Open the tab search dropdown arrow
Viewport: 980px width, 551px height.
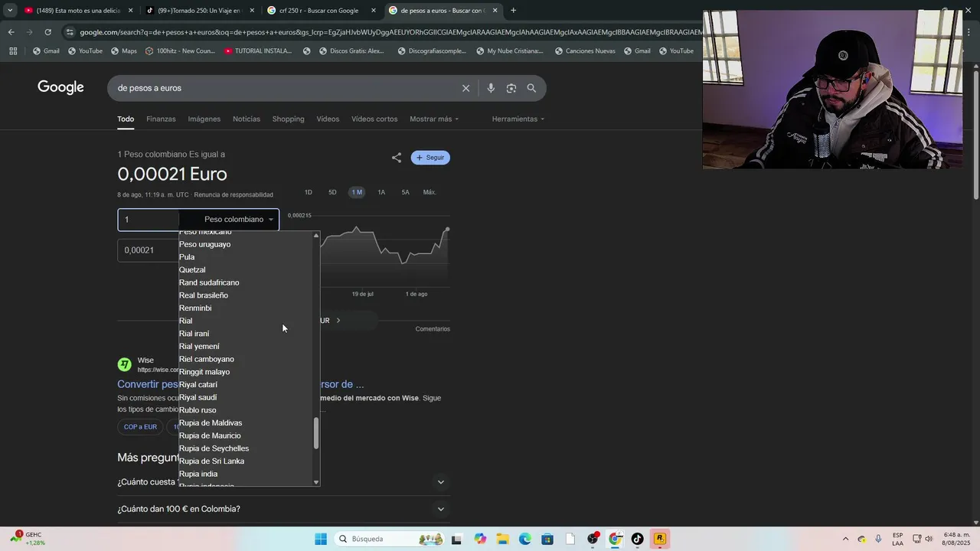[10, 11]
